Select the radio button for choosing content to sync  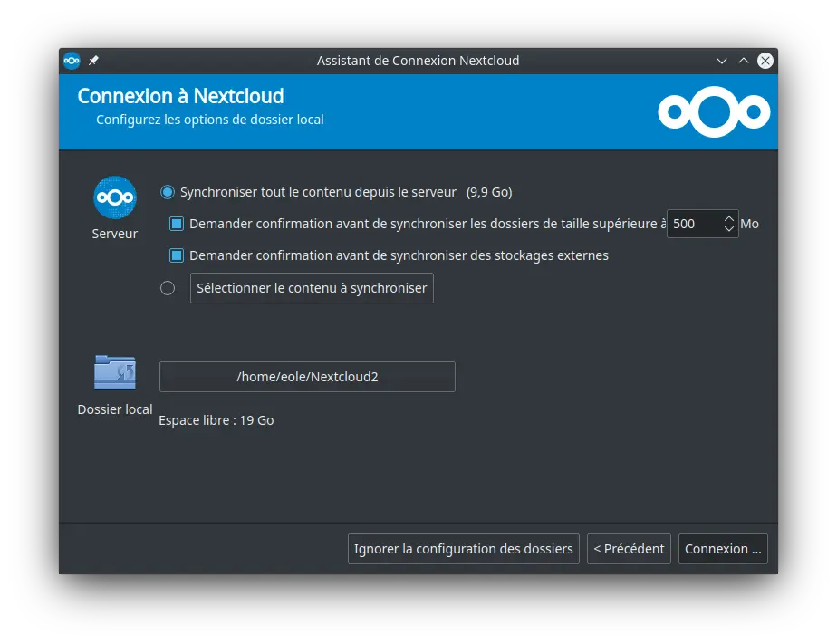coord(168,288)
